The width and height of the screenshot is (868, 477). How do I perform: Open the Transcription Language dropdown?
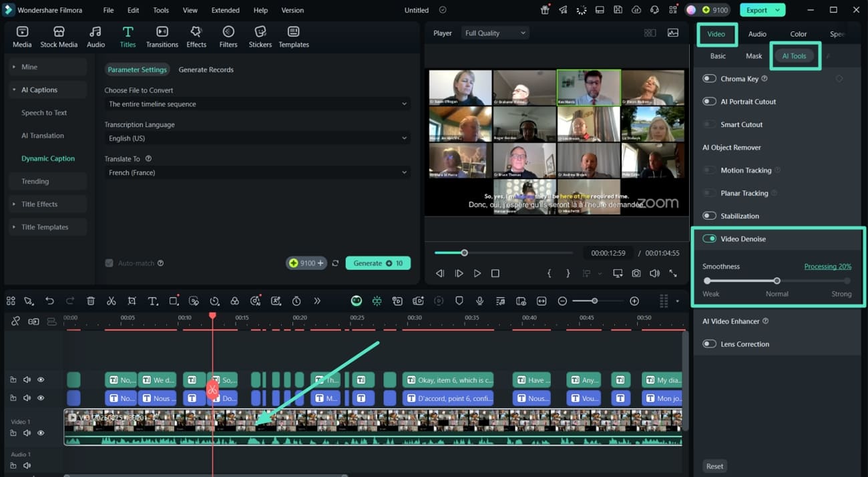tap(258, 138)
